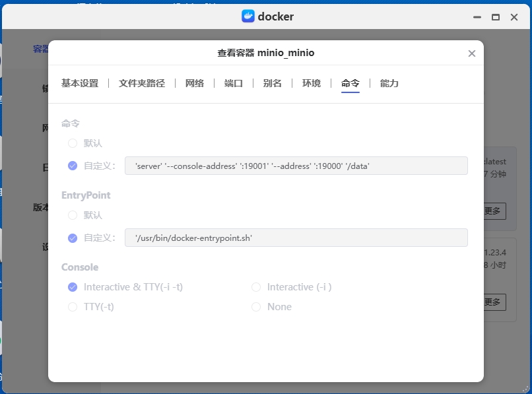Choose Interactive & TTY(-i -t) console option
This screenshot has height=394, width=532.
[x=73, y=287]
